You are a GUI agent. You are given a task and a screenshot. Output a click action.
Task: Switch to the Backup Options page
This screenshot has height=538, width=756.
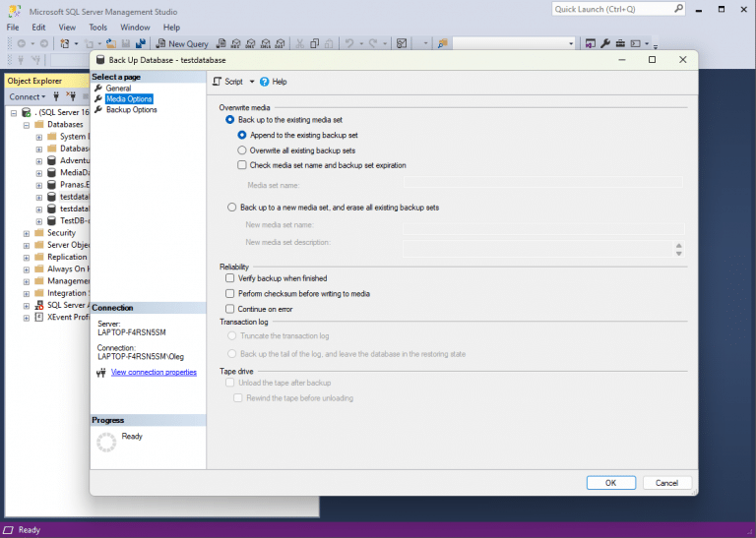[x=132, y=110]
